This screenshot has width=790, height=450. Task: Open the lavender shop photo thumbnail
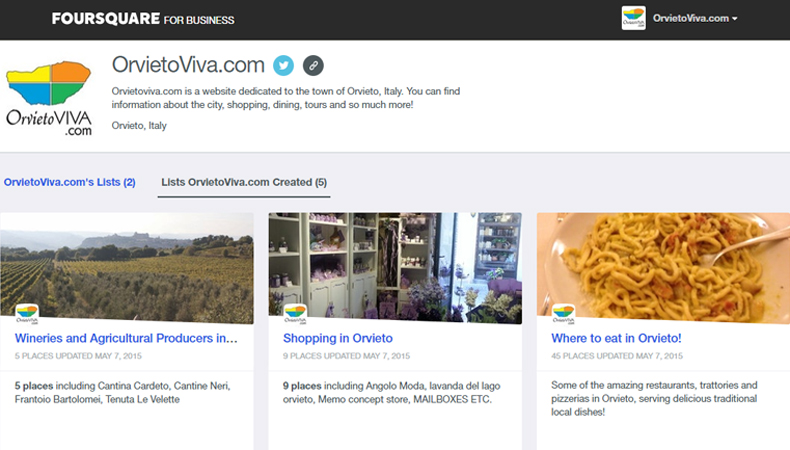click(395, 268)
